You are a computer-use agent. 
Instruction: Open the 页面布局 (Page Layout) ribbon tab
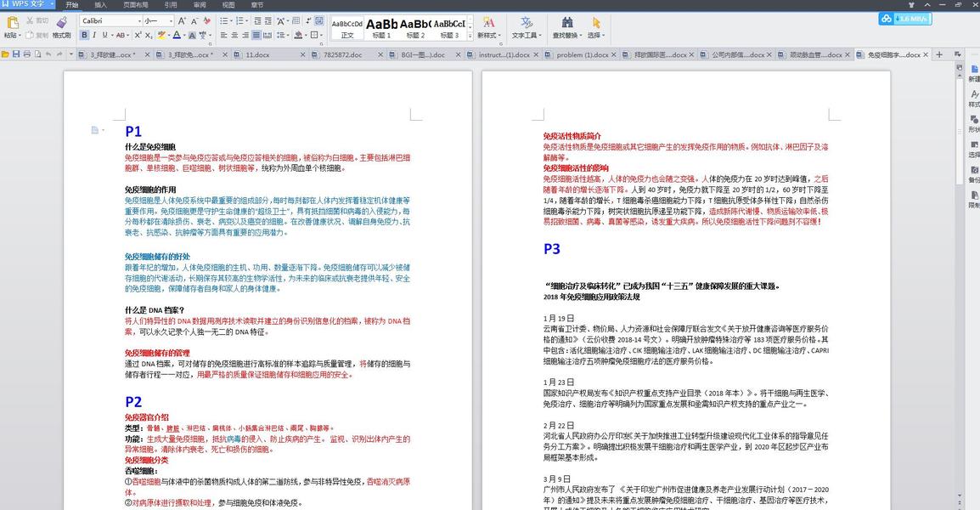coord(136,4)
